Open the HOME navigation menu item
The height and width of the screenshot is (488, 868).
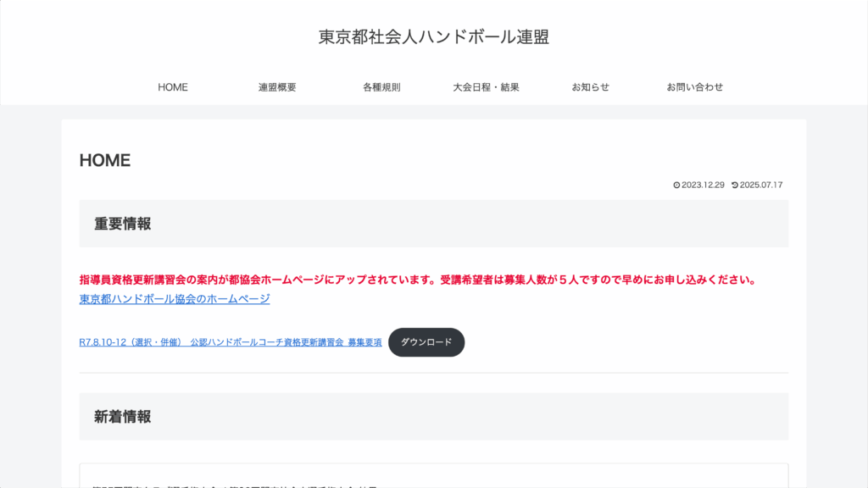tap(173, 87)
